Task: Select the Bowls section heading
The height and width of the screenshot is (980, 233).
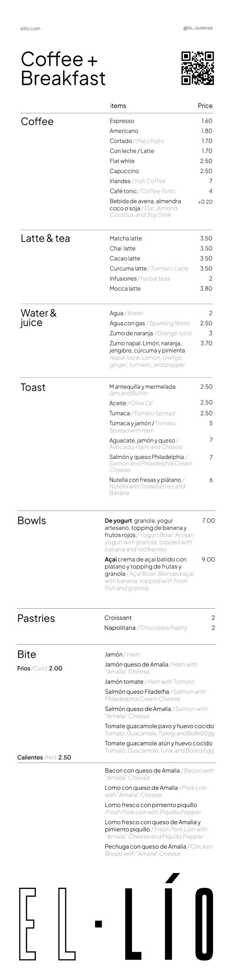Action: [31, 521]
